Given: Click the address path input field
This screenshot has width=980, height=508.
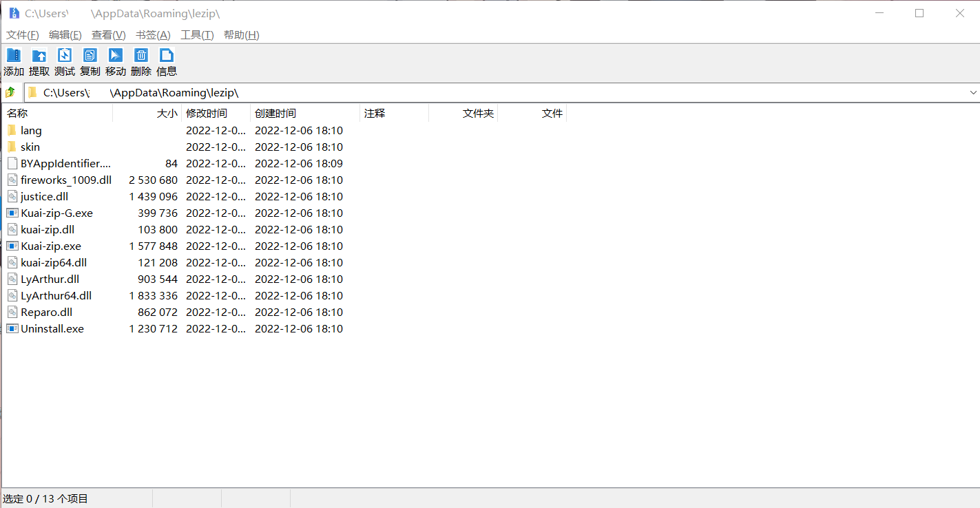Looking at the screenshot, I should [x=501, y=92].
